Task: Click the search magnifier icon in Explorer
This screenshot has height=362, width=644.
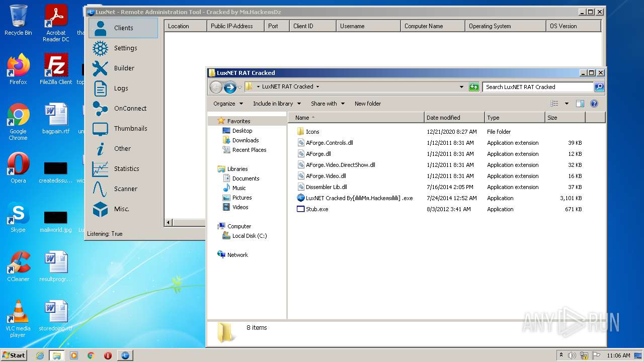Action: [x=599, y=87]
